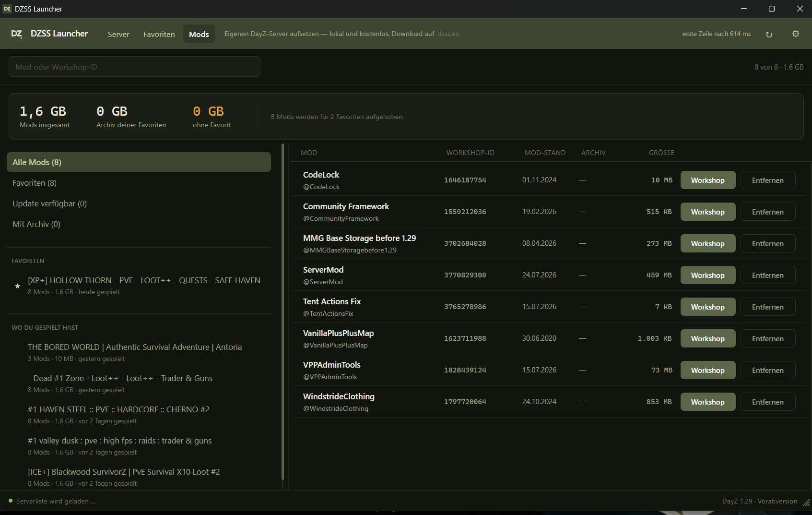812x515 pixels.
Task: Click the date 24.07.2026 for ServerMod
Action: 539,275
